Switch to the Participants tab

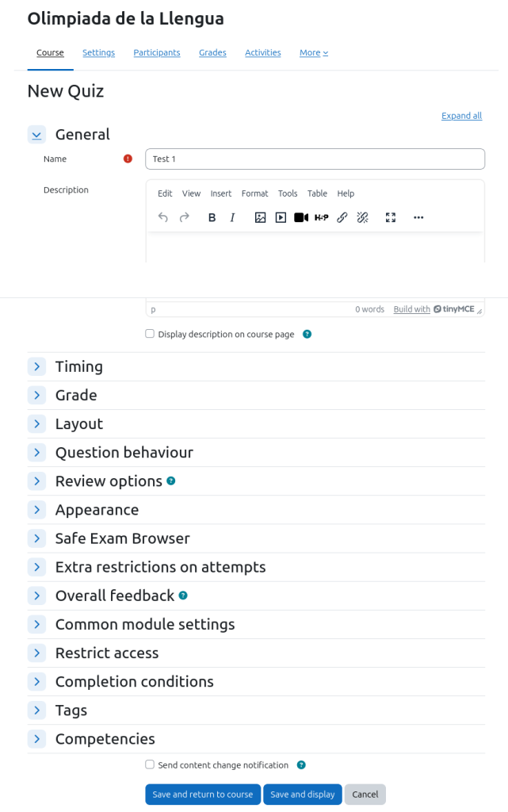157,52
